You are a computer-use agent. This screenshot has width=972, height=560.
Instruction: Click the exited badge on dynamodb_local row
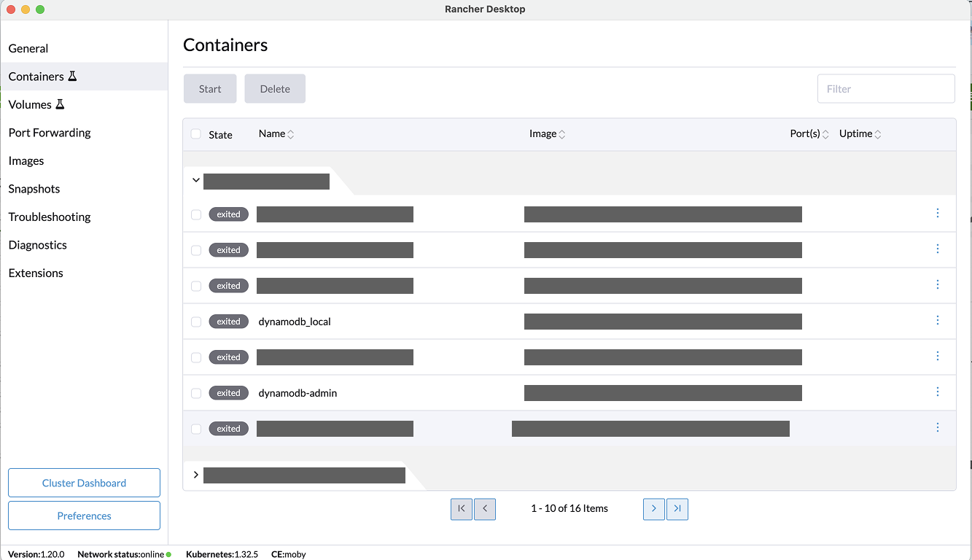228,322
